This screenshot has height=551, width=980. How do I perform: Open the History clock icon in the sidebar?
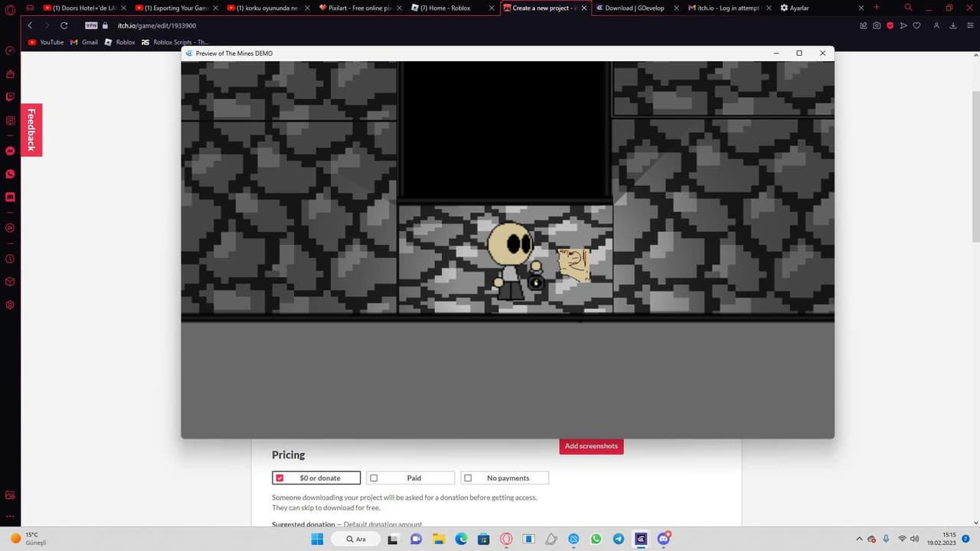click(10, 259)
